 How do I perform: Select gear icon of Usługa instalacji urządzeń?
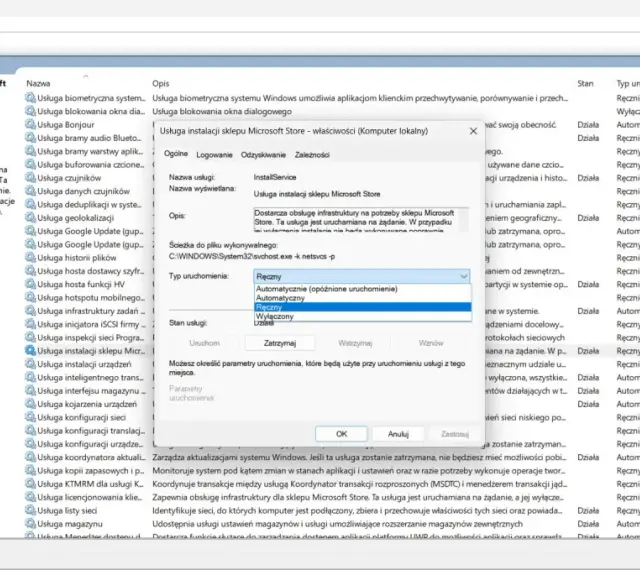(x=30, y=364)
